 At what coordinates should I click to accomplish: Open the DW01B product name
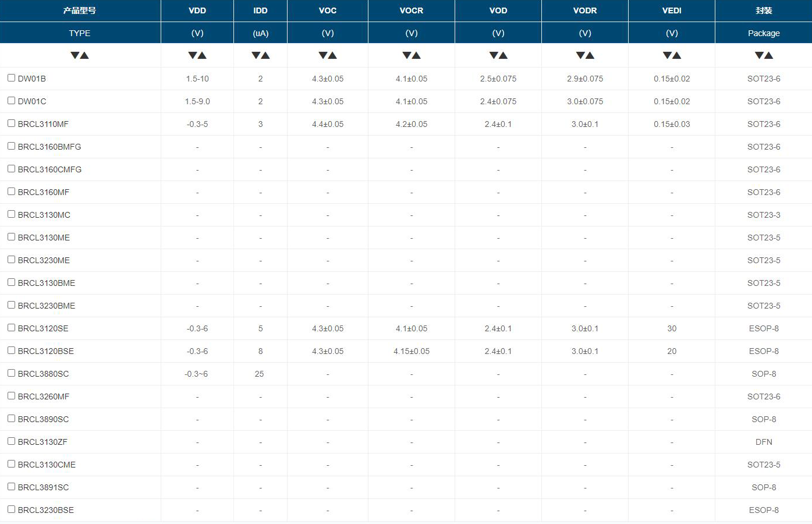tap(32, 79)
